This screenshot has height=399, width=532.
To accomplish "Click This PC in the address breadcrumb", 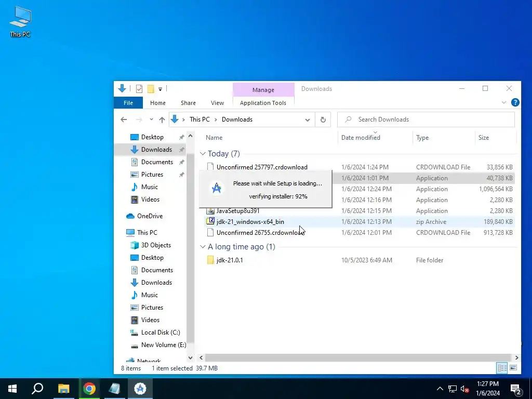I will pos(199,119).
